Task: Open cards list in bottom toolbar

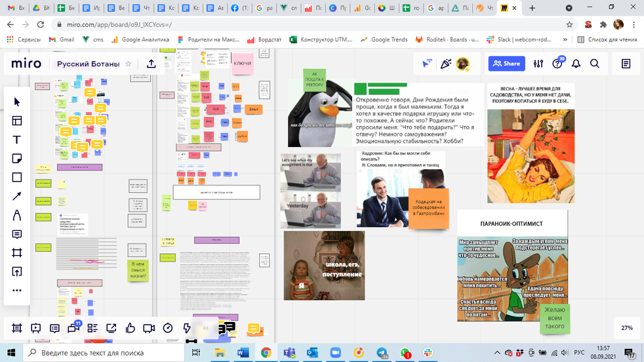Action: [92, 328]
